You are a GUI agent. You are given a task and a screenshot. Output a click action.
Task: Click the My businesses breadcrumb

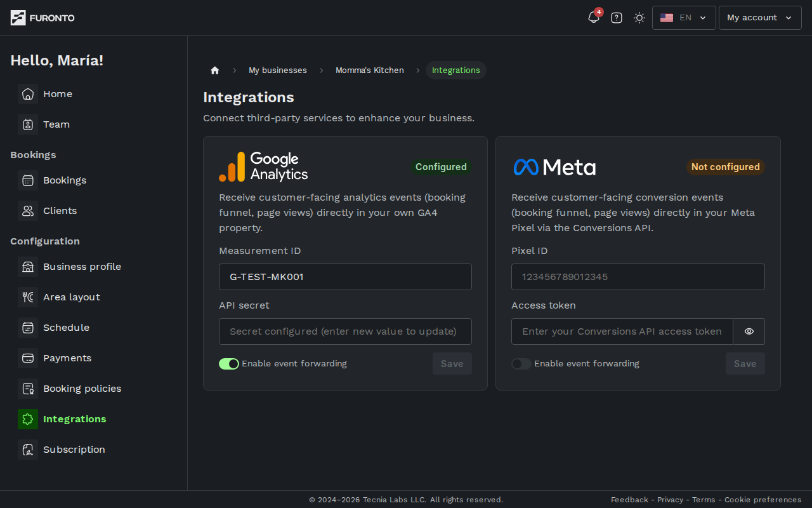(x=278, y=70)
